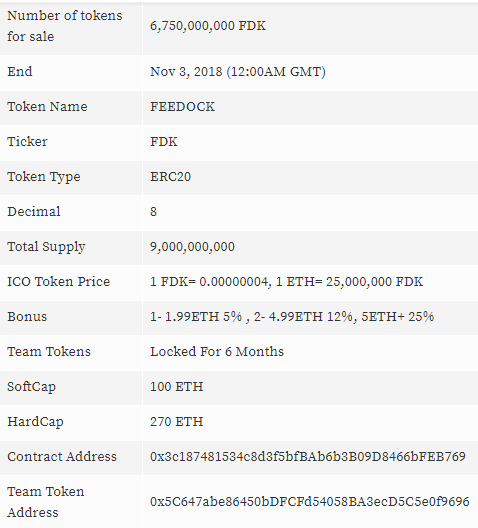Select the 6,750,000,000 FDK value
Viewport: 478px width, 528px height.
click(208, 26)
